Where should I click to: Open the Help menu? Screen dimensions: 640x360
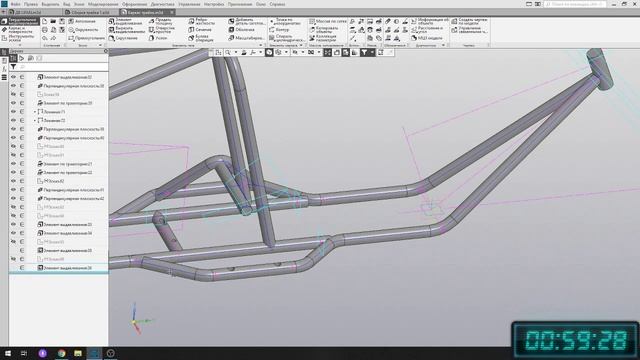coord(277,4)
